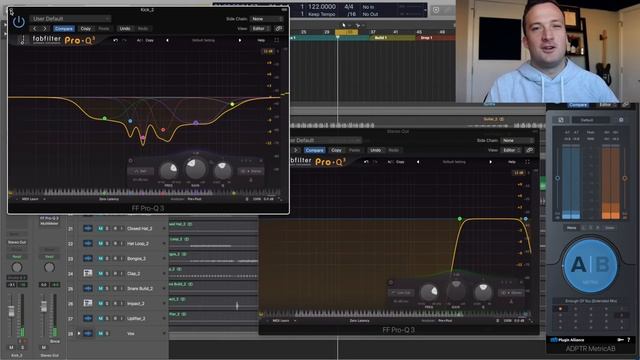This screenshot has height=360, width=640.
Task: Mute the Impact_2 track
Action: [x=101, y=303]
